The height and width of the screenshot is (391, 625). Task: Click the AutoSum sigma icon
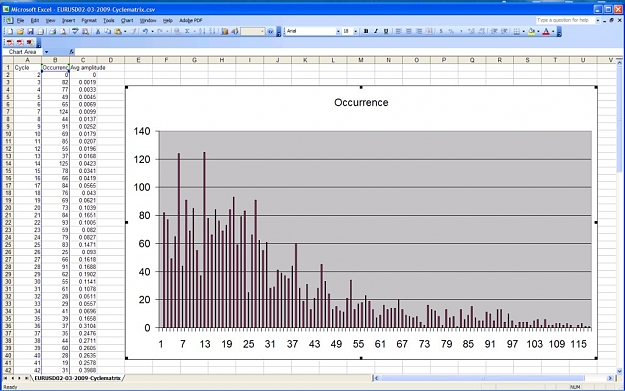187,31
